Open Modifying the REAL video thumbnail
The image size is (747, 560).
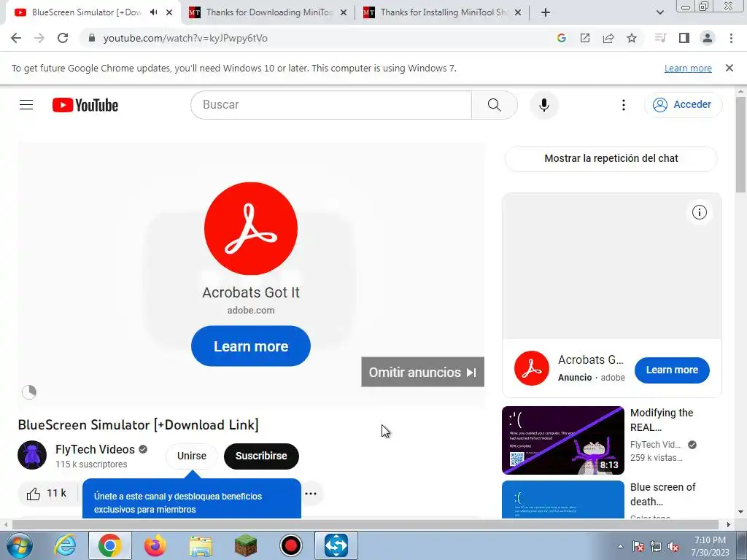[562, 440]
